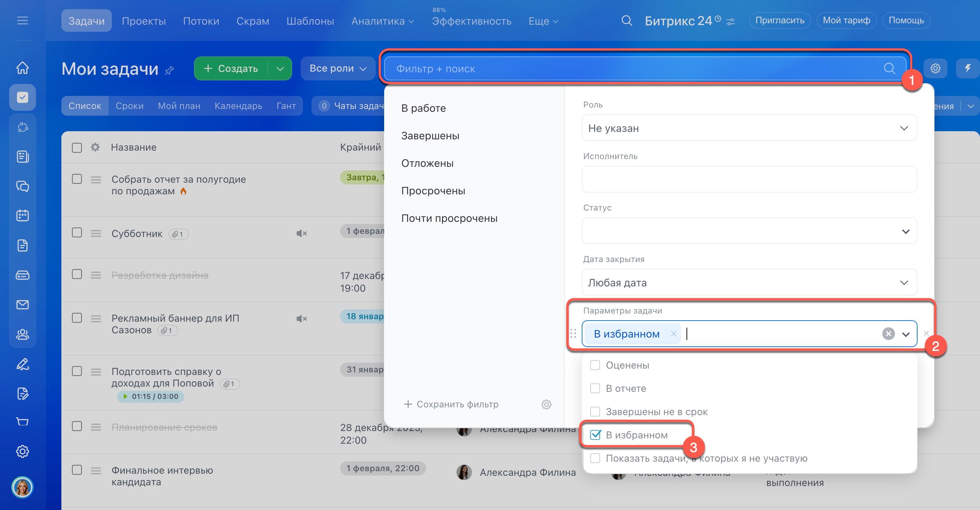
Task: Open the calendar icon in sidebar
Action: (x=23, y=215)
